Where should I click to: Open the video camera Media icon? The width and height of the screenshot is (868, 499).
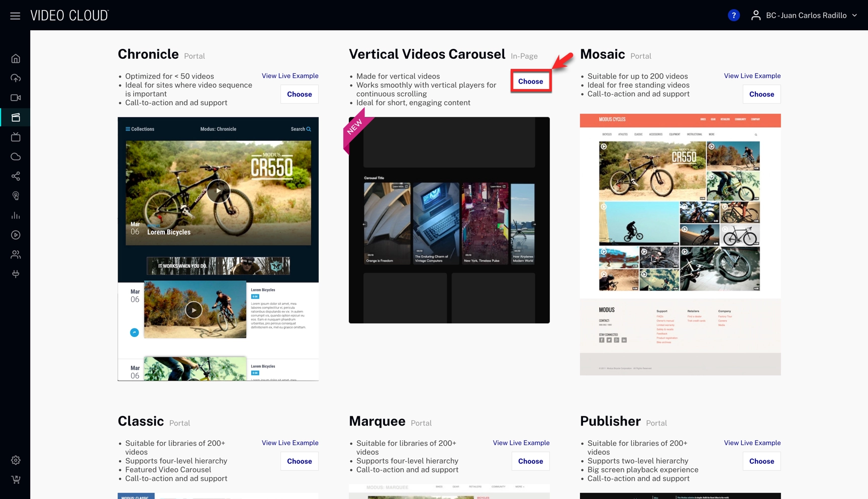pos(16,98)
